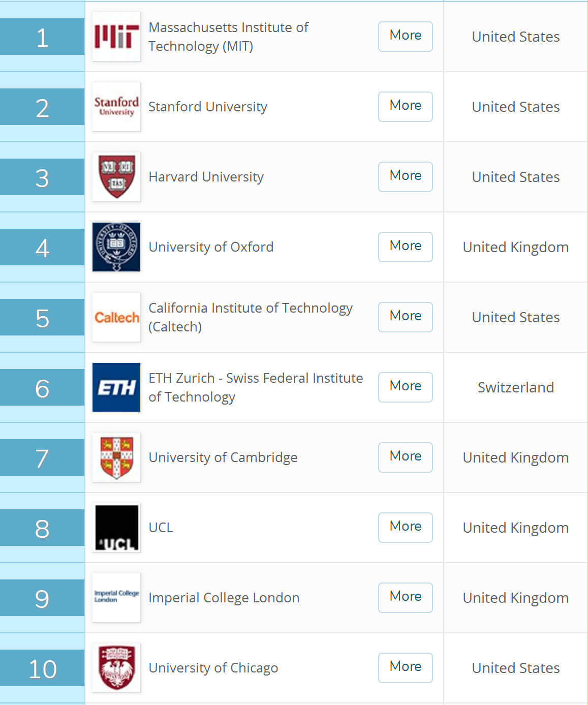Screen dimensions: 588x705
Task: Select the Cambridge shield logo
Action: (116, 457)
